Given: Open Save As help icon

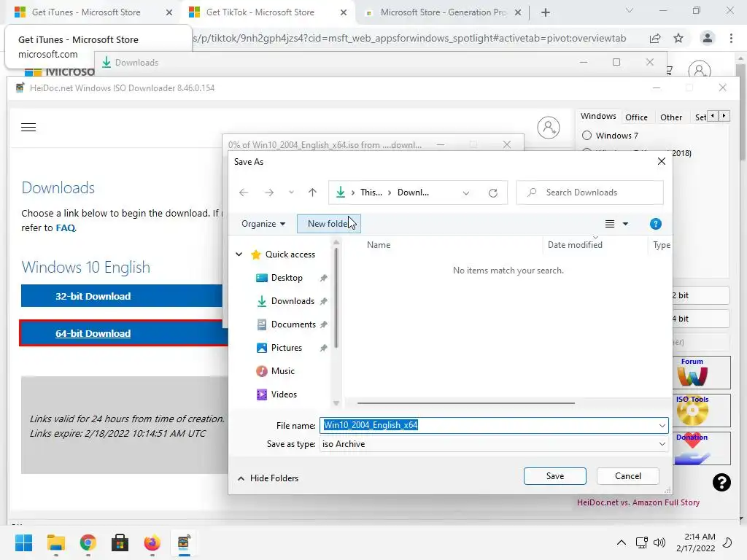Looking at the screenshot, I should tap(656, 224).
